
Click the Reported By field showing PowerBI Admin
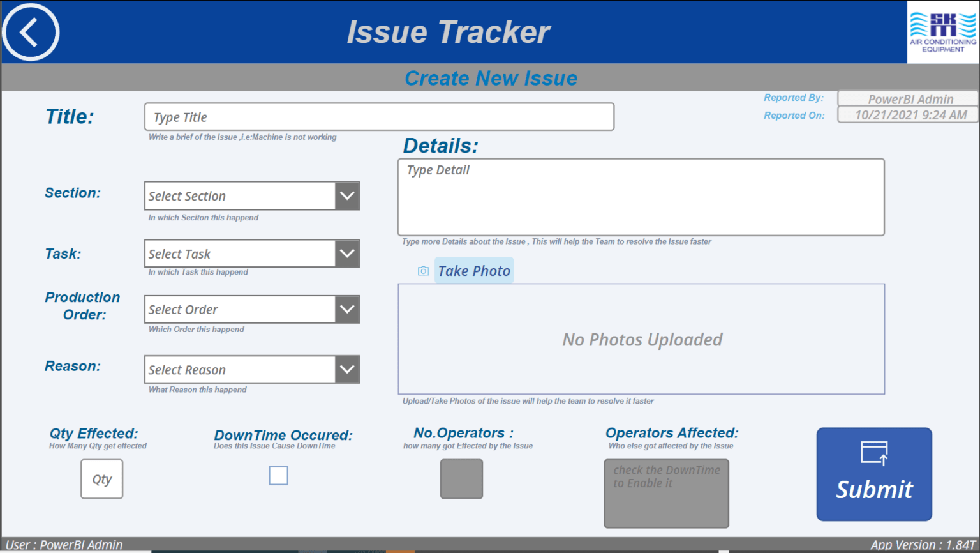tap(908, 98)
